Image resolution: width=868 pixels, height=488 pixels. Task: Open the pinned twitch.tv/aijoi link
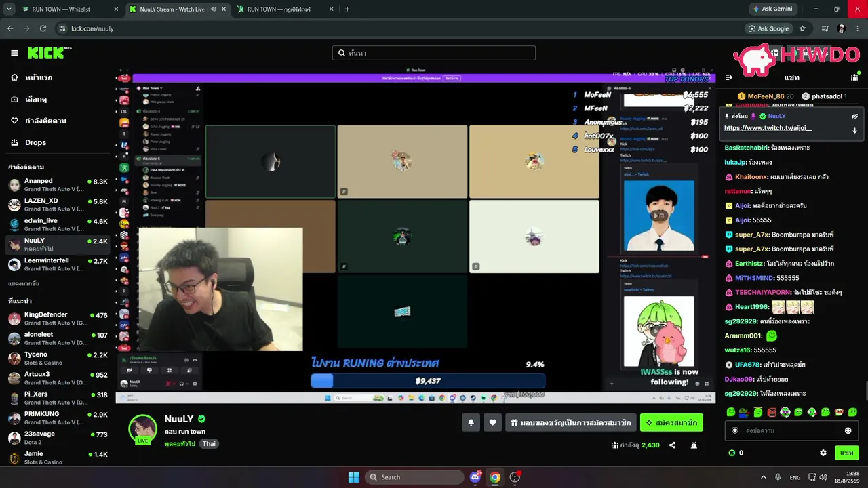point(768,128)
